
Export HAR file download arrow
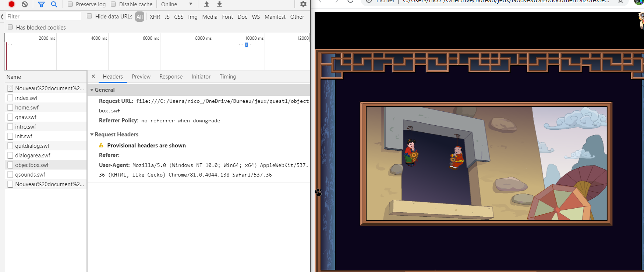pos(219,4)
